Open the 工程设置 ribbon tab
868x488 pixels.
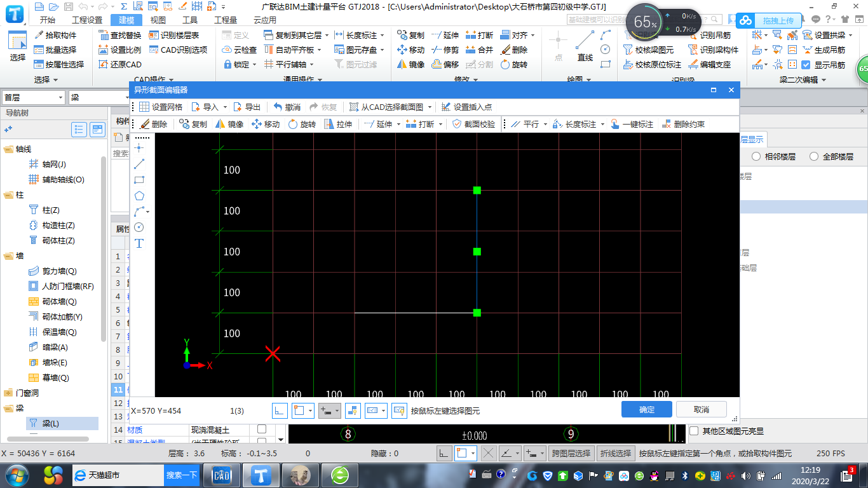coord(87,20)
